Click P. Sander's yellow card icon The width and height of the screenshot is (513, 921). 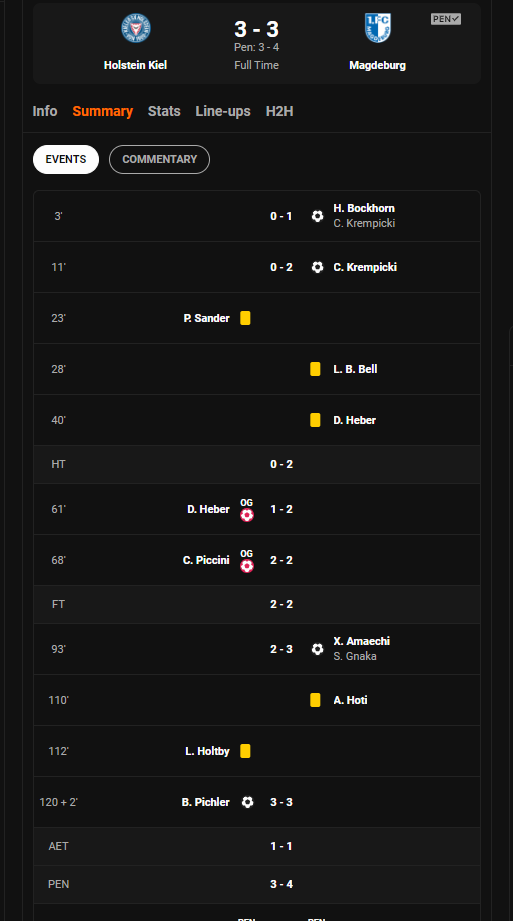click(x=245, y=318)
